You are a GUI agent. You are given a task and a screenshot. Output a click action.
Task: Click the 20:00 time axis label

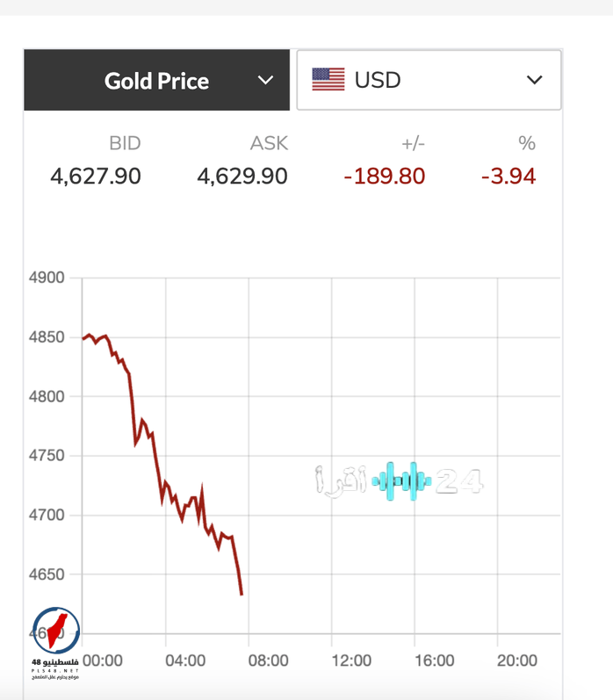click(x=517, y=660)
